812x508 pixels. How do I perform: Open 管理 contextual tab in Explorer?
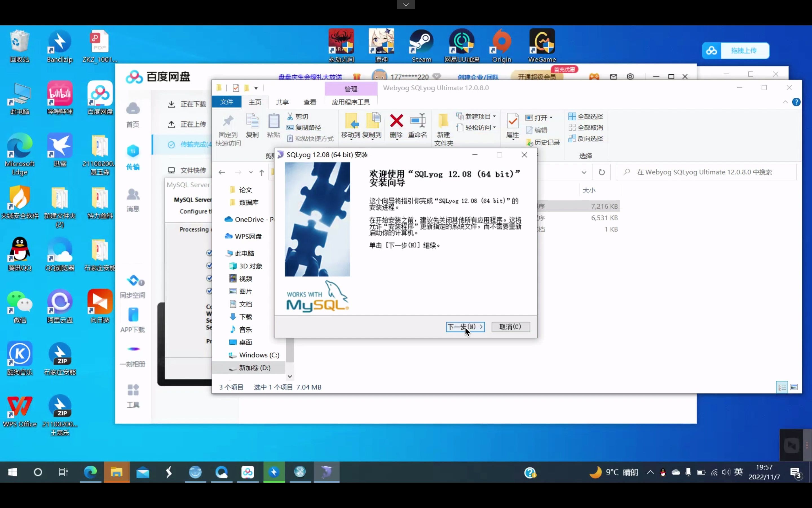click(x=351, y=89)
